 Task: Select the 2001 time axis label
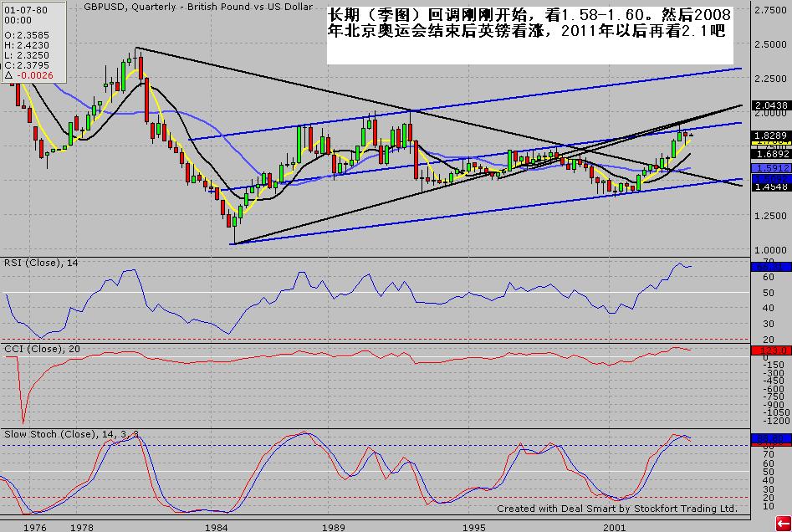click(615, 528)
